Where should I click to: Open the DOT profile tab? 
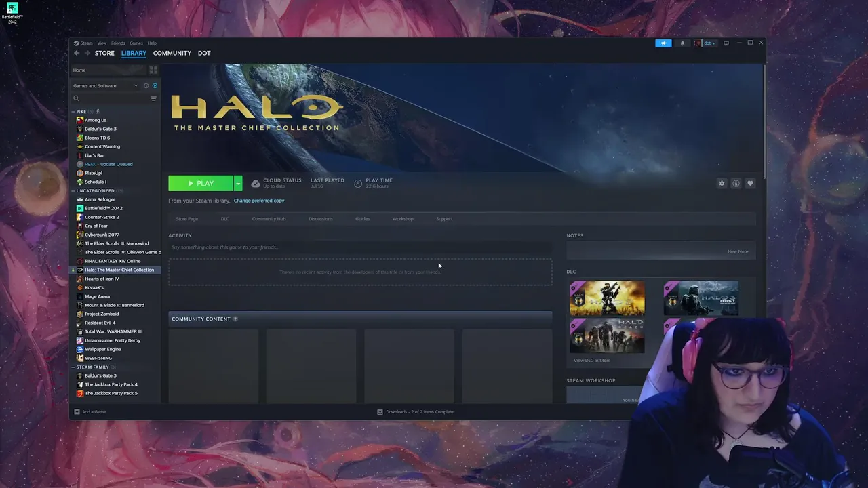(204, 53)
